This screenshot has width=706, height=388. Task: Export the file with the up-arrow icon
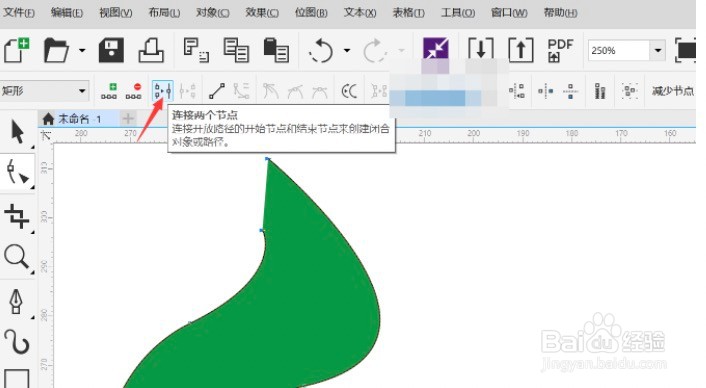520,50
